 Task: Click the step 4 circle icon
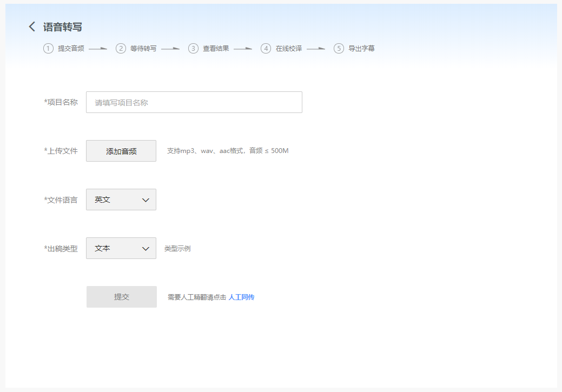(x=266, y=48)
